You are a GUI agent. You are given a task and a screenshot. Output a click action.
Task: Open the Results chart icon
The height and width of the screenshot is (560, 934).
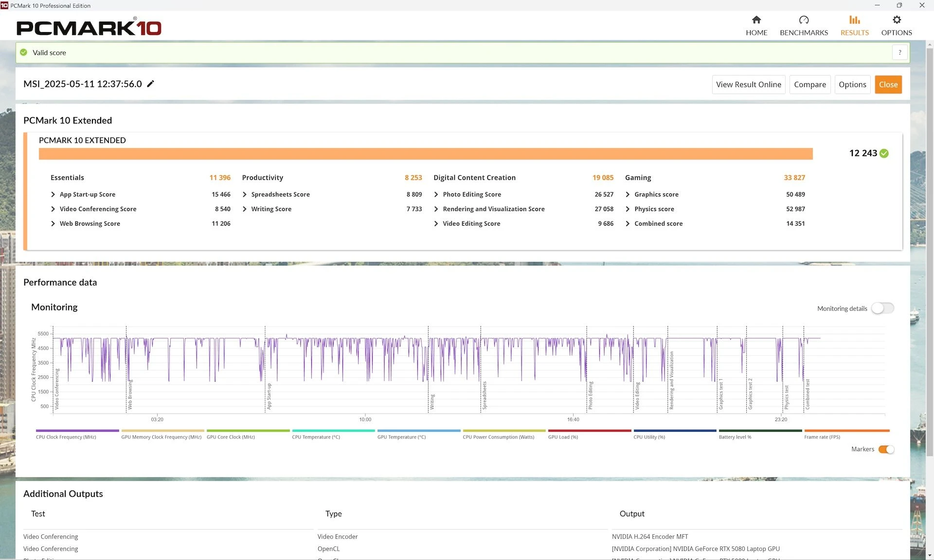pyautogui.click(x=855, y=20)
